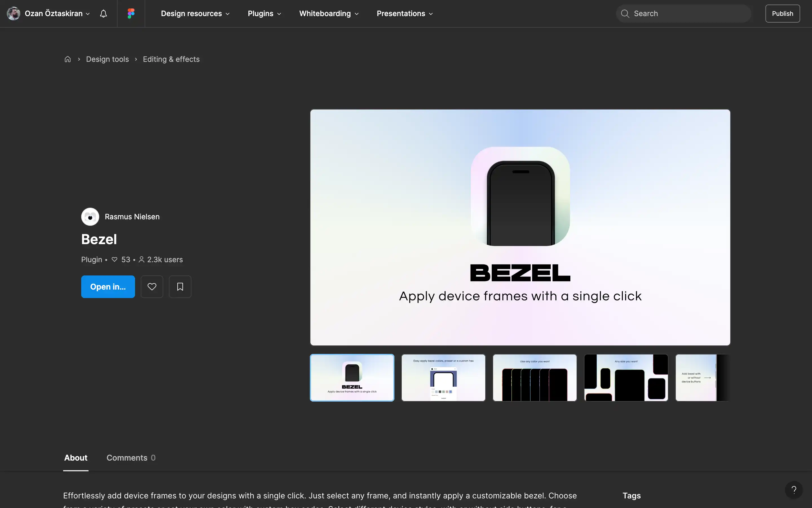Select the 'Add bezel with or without' thumbnail
Image resolution: width=812 pixels, height=508 pixels.
pyautogui.click(x=703, y=378)
